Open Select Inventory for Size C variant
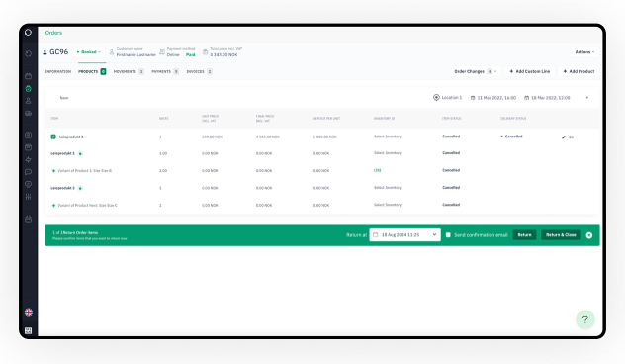Screen dimensions: 625x364 click(x=388, y=205)
